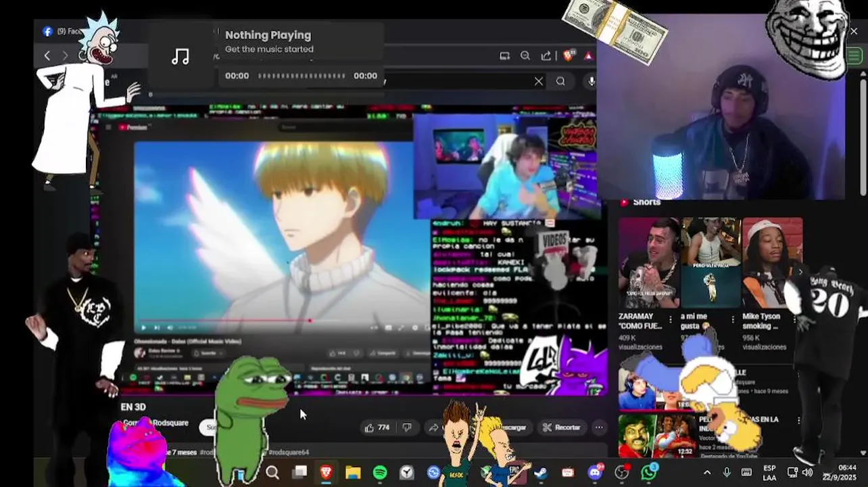Open Discord from the taskbar
The height and width of the screenshot is (487, 868).
click(595, 473)
